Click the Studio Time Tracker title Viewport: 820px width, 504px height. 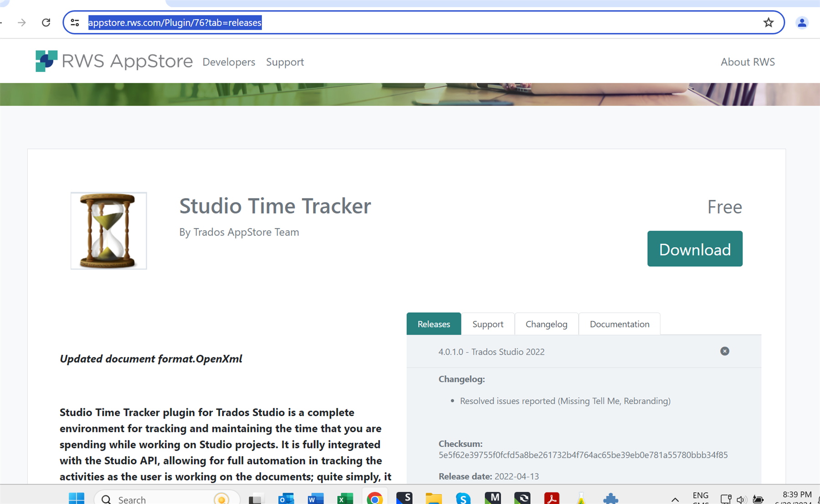pyautogui.click(x=275, y=206)
